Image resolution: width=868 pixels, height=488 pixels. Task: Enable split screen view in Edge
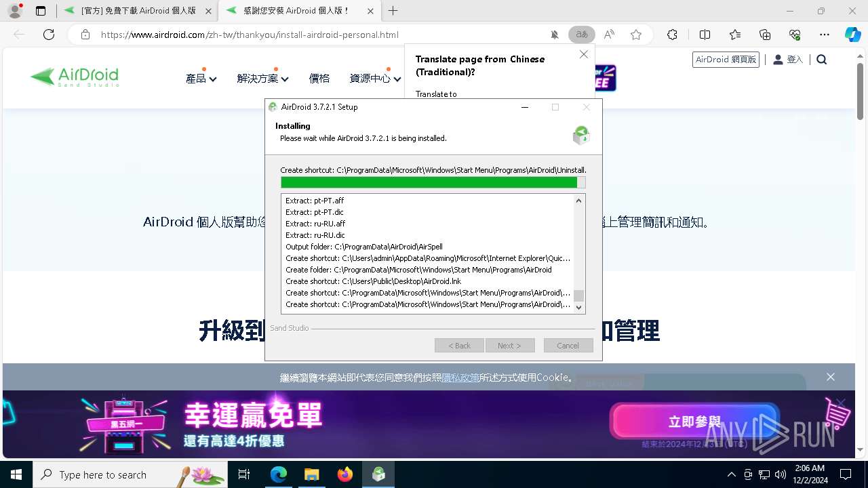705,35
